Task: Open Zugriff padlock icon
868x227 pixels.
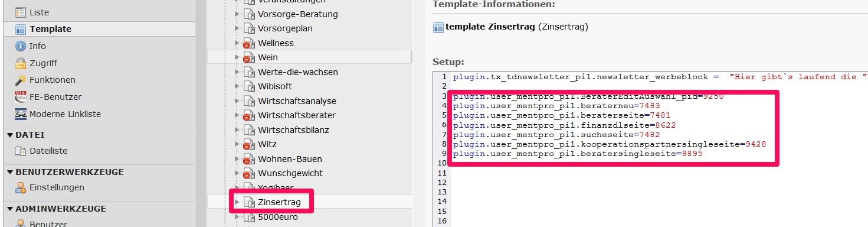Action: pos(20,63)
